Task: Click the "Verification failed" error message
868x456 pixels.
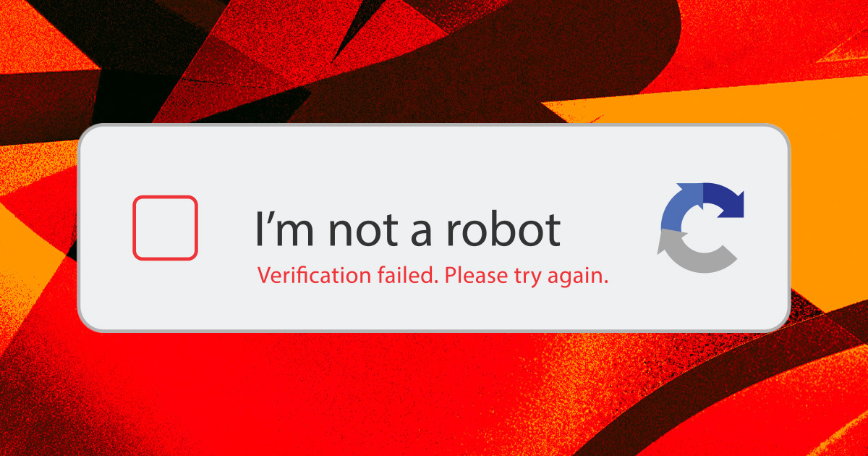Action: 348,276
